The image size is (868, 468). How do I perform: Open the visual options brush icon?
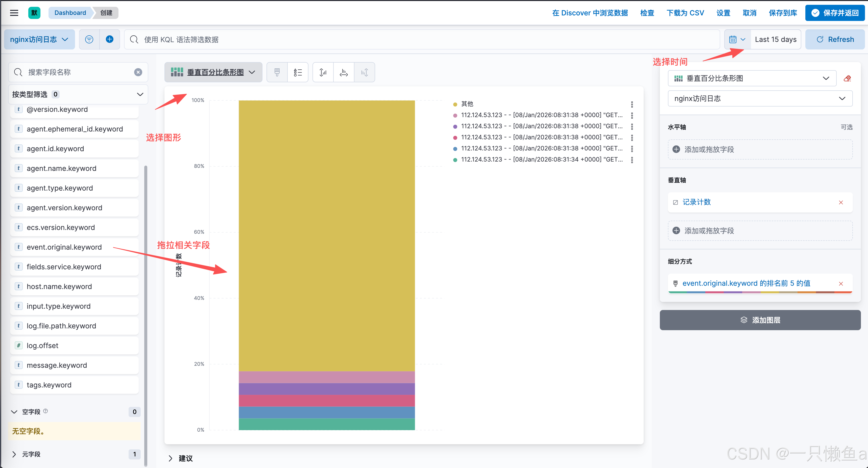[x=277, y=72]
